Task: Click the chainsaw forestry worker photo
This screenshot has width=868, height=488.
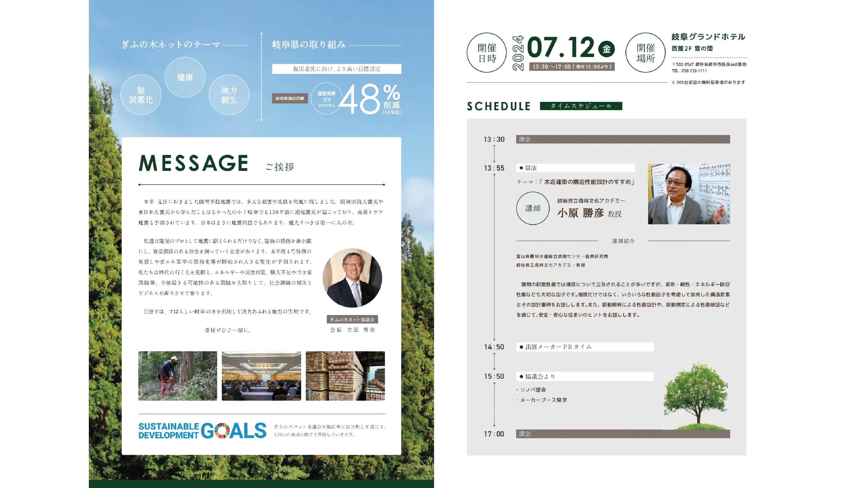Action: pos(178,376)
